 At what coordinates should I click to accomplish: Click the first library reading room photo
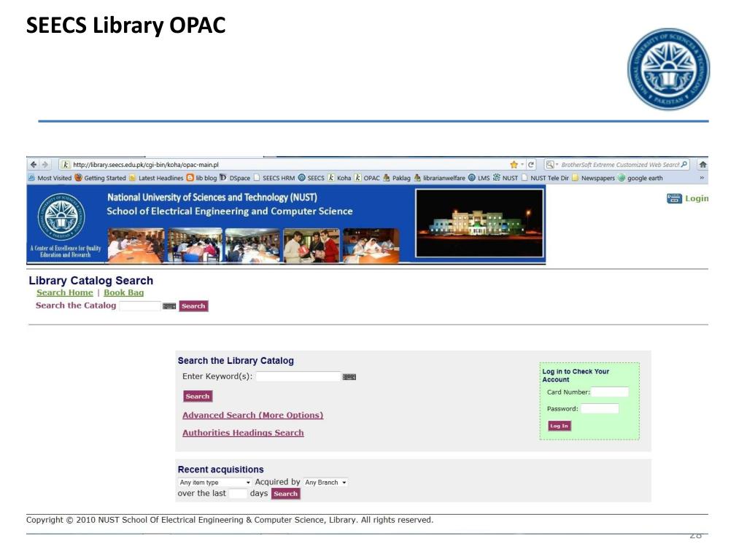136,246
